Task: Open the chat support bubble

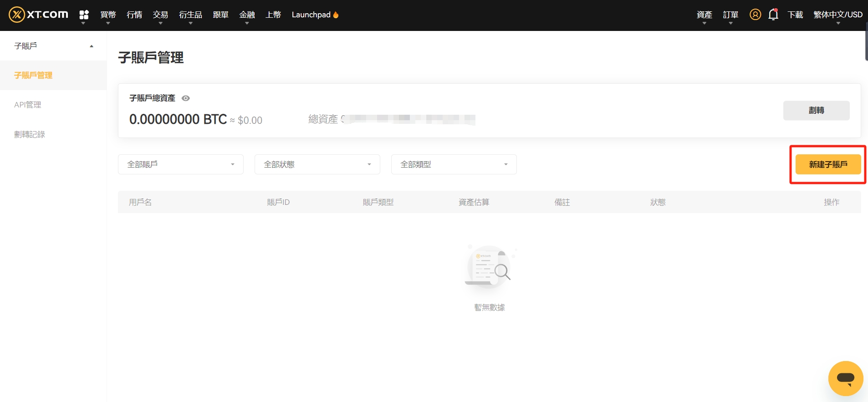Action: [846, 378]
